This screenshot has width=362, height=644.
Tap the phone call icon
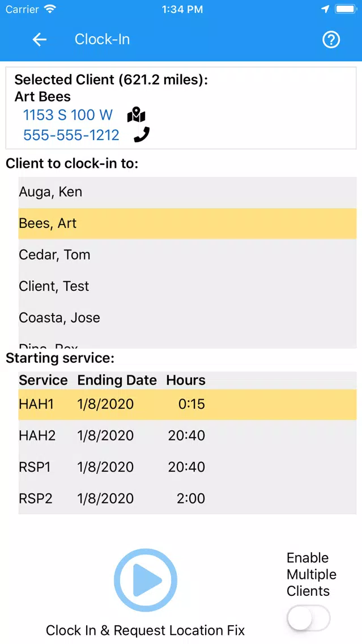(142, 135)
